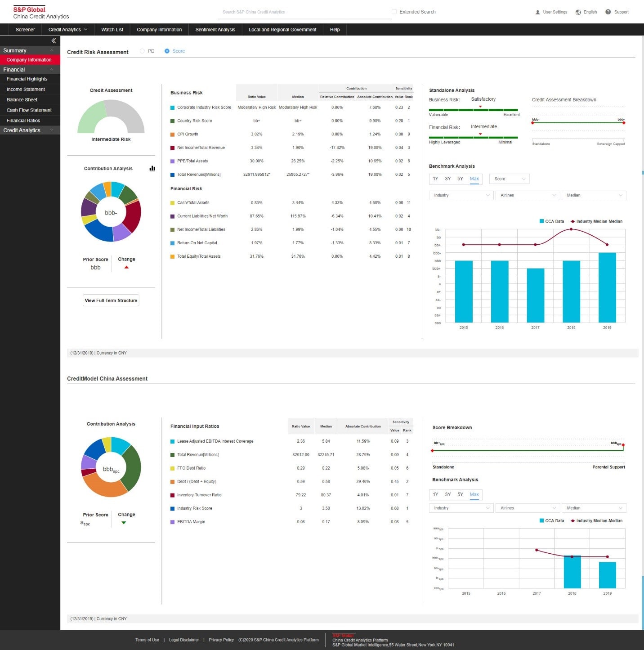Click Net Income/Total Revenue row label
This screenshot has width=644, height=650.
point(201,148)
